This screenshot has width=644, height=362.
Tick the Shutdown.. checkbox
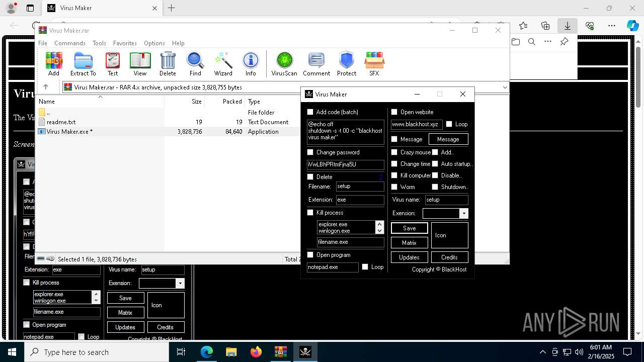tap(435, 187)
